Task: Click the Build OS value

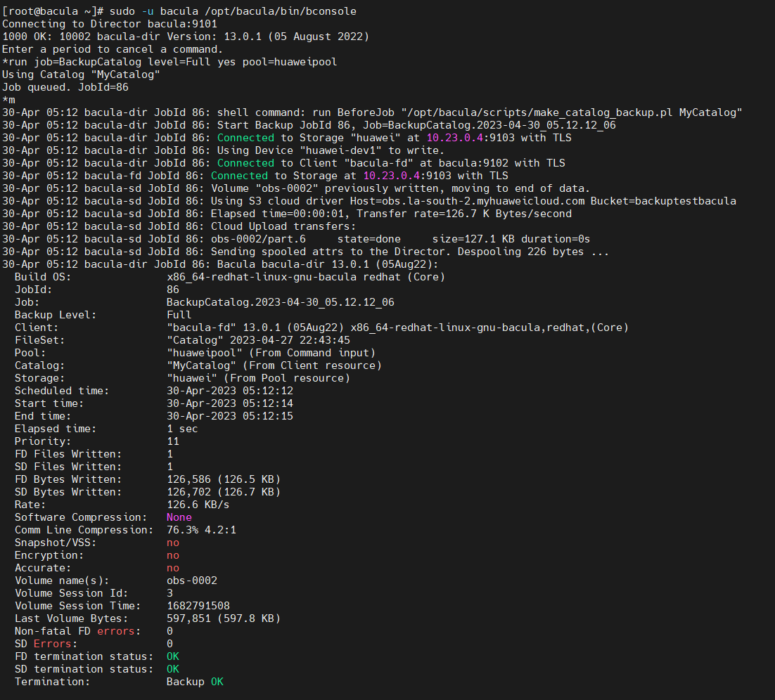Action: tap(306, 277)
